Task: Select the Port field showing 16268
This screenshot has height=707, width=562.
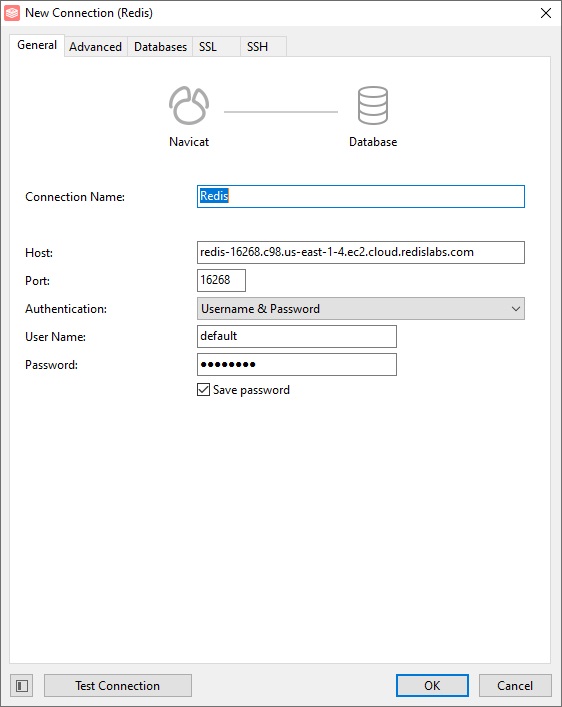Action: tap(221, 280)
